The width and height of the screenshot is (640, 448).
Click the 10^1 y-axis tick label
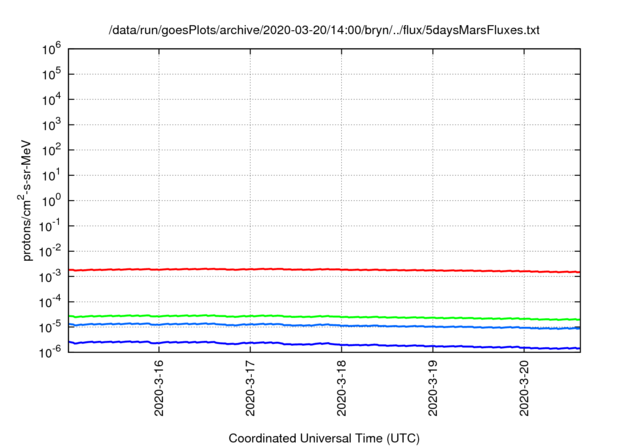pos(51,175)
